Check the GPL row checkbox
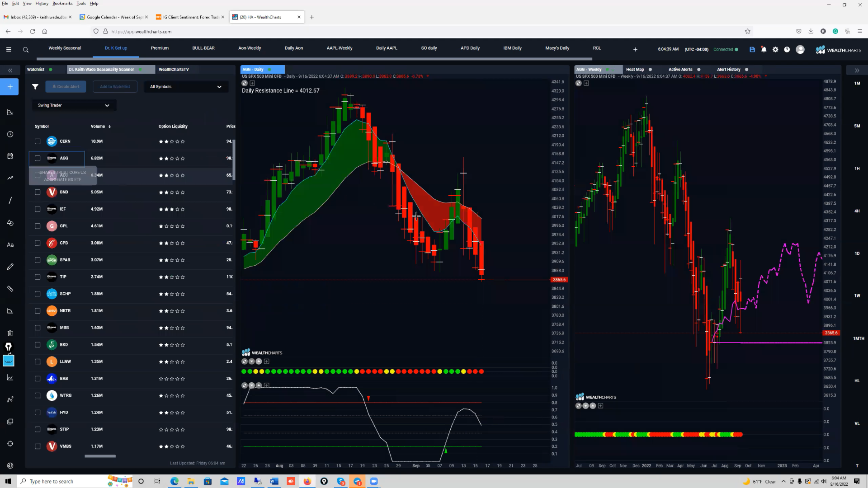868x488 pixels. [x=38, y=226]
